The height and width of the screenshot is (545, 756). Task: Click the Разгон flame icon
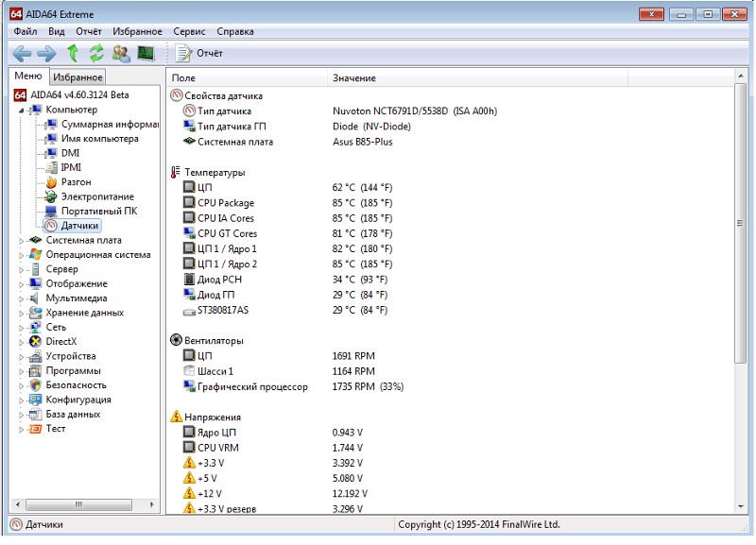click(x=52, y=182)
